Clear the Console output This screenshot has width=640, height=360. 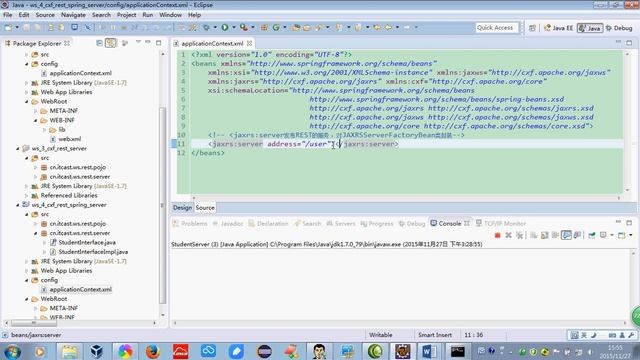click(533, 235)
